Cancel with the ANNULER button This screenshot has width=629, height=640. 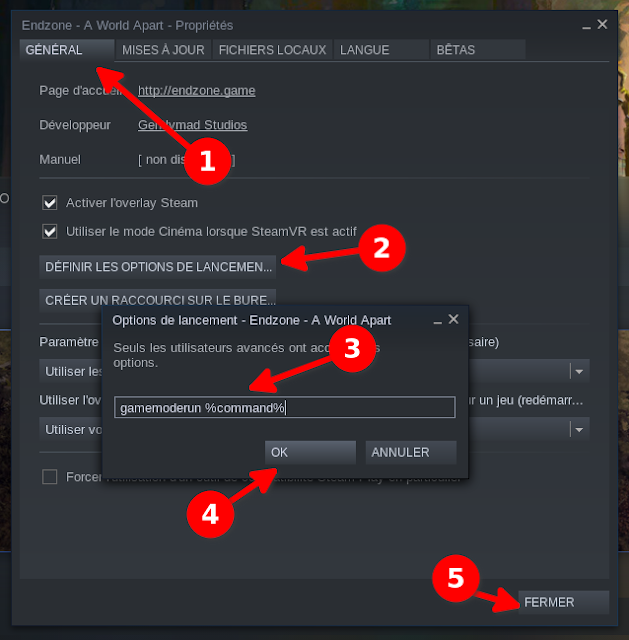coord(411,452)
